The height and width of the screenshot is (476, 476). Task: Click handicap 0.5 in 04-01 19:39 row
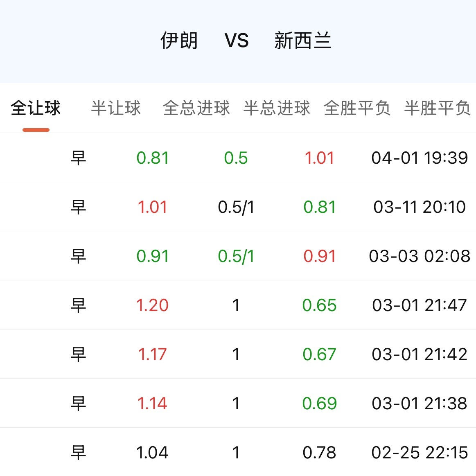236,158
